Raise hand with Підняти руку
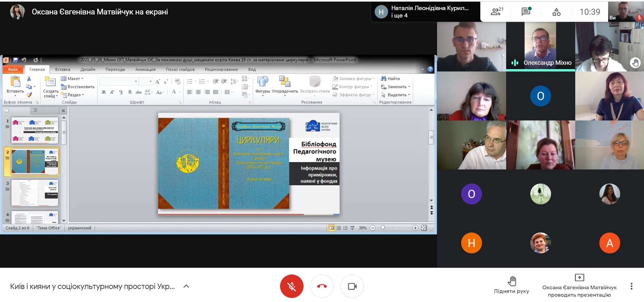This screenshot has height=302, width=644. click(x=511, y=285)
